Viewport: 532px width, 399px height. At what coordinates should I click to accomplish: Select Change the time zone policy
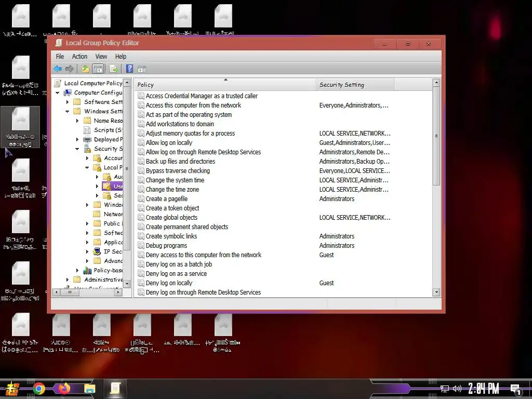click(172, 190)
